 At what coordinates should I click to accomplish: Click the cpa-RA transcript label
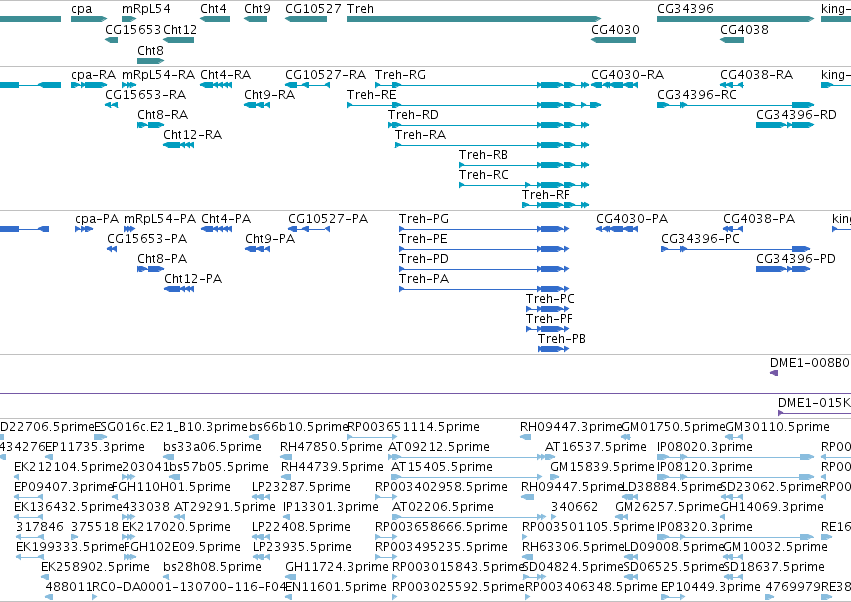[93, 74]
